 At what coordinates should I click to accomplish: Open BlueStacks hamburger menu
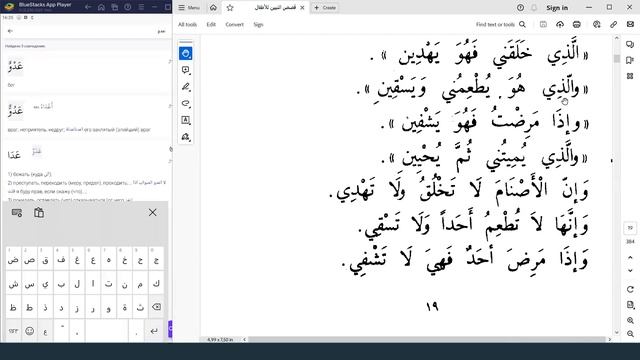[x=141, y=7]
